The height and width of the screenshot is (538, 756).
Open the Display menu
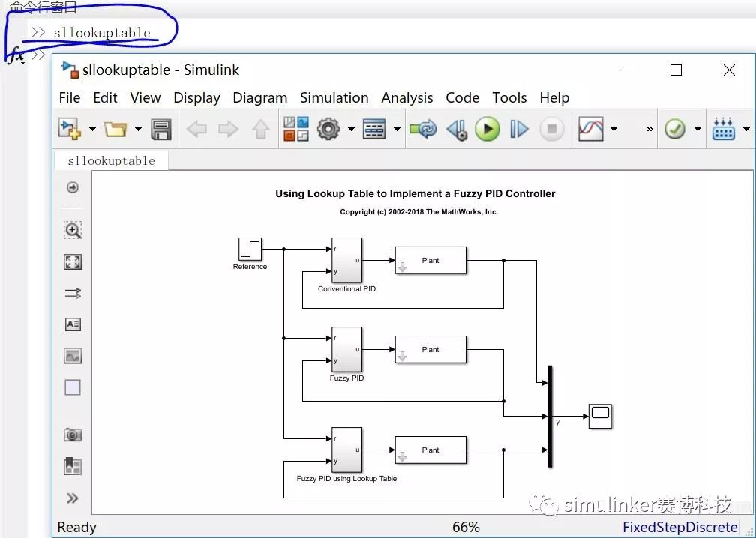point(196,97)
